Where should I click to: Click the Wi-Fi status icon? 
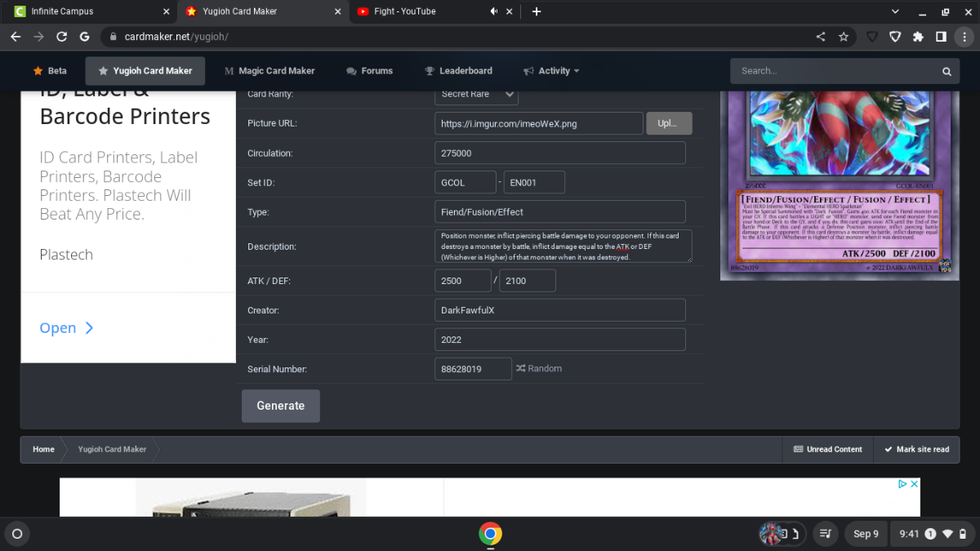947,534
